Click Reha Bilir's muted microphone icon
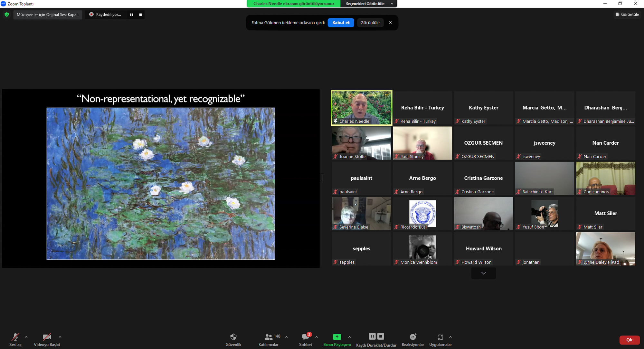This screenshot has height=349, width=644. pyautogui.click(x=397, y=121)
